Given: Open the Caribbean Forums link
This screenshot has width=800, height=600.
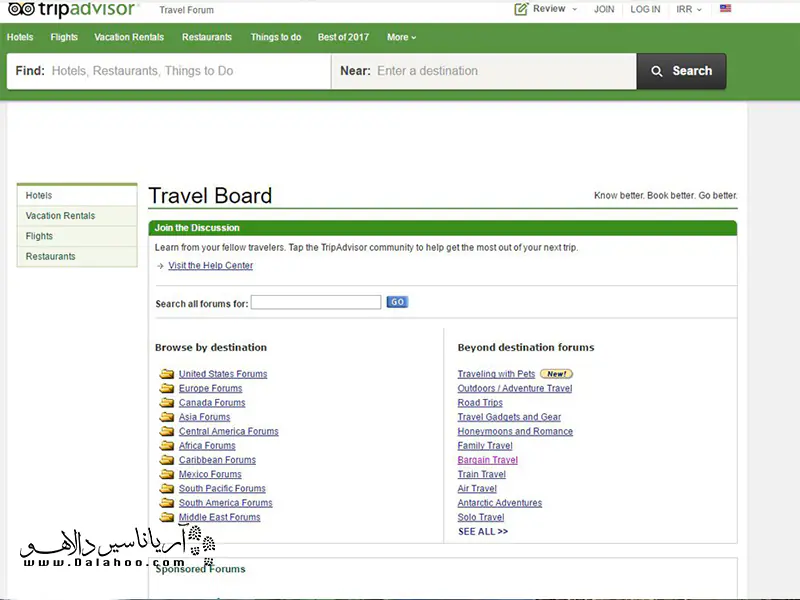Looking at the screenshot, I should (217, 460).
